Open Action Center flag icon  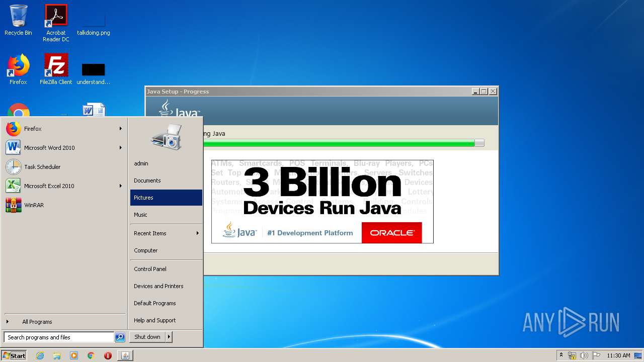[596, 355]
